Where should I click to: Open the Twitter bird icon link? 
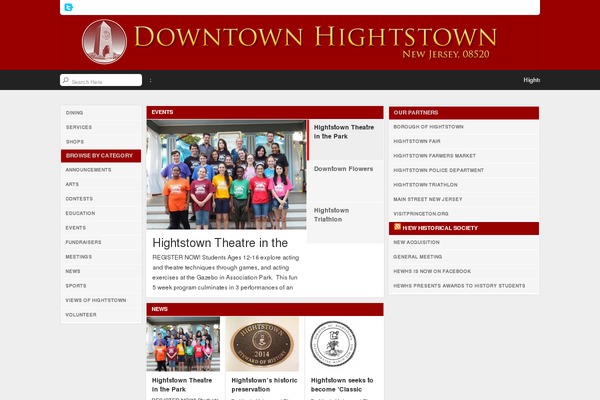[x=69, y=7]
